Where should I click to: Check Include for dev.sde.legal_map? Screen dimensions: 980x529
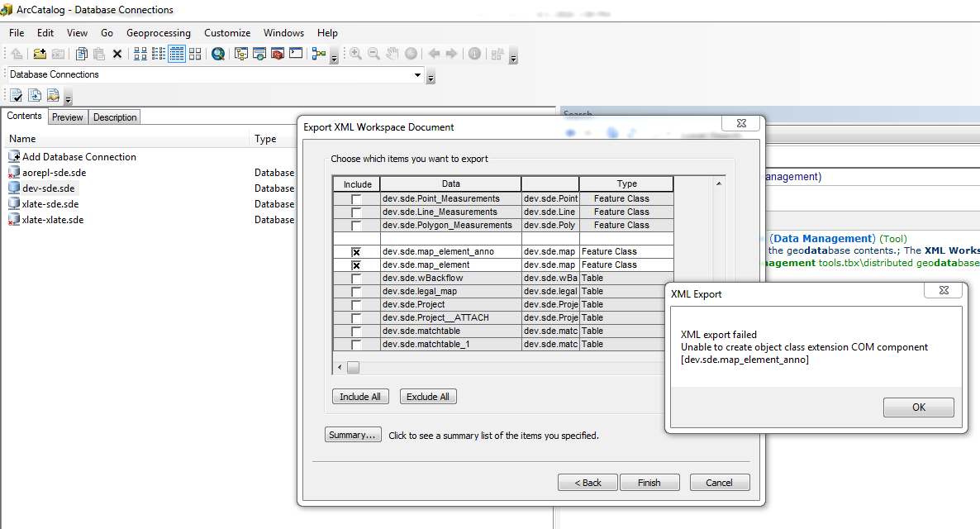(356, 292)
